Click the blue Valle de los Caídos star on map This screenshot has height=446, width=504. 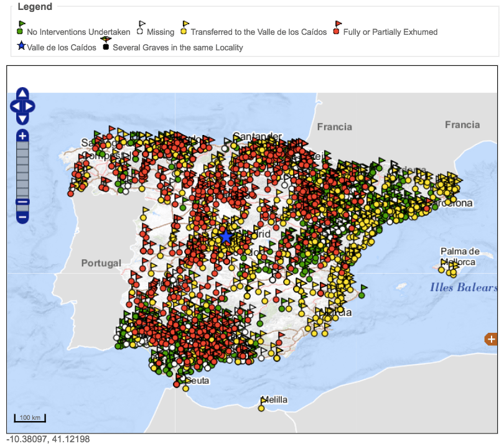pos(226,236)
